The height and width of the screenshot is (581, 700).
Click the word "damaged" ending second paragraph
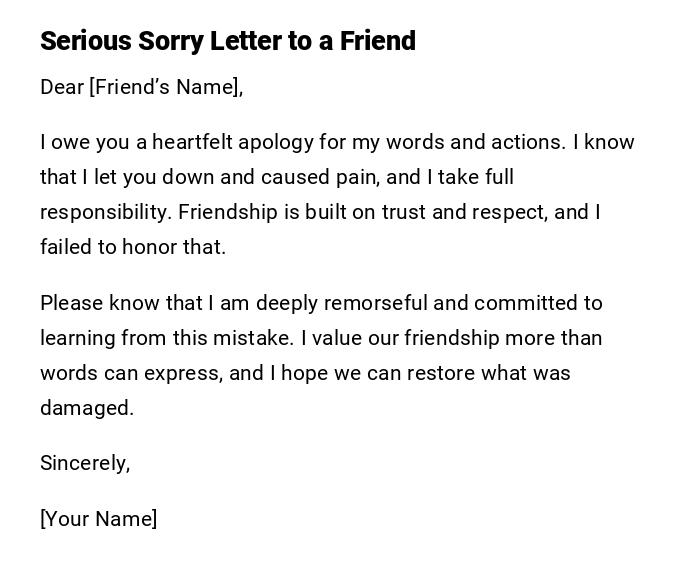click(85, 408)
